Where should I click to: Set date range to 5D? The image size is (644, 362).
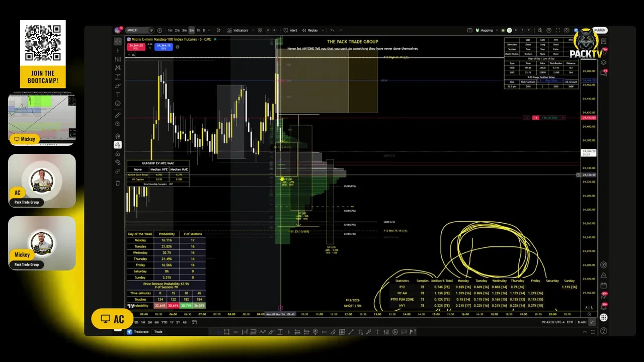(x=136, y=322)
